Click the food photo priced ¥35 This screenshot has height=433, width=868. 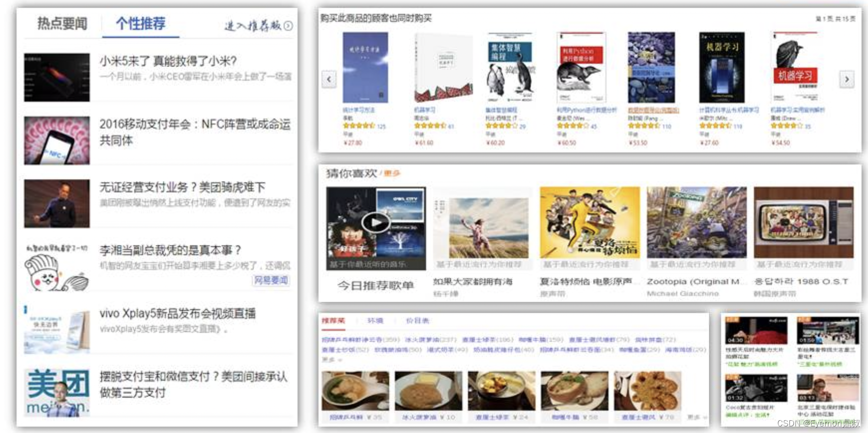[x=355, y=391]
